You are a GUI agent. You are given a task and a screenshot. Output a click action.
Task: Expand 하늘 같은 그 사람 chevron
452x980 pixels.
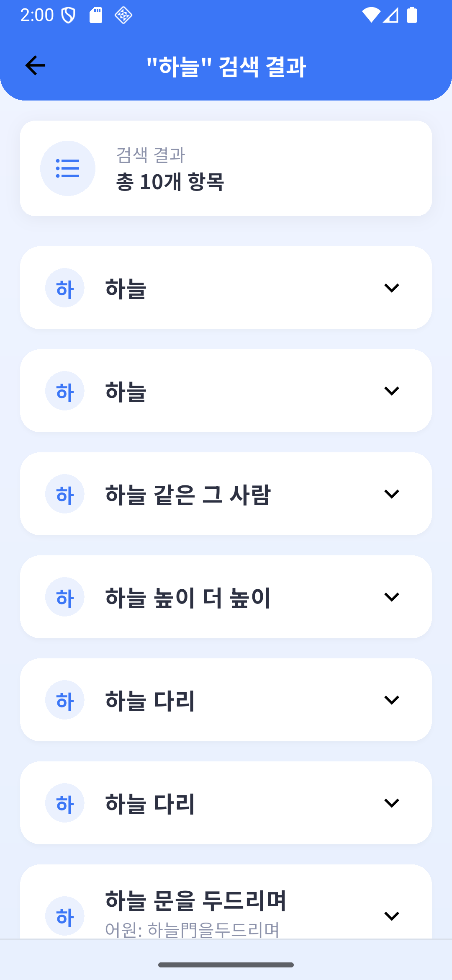click(x=391, y=494)
